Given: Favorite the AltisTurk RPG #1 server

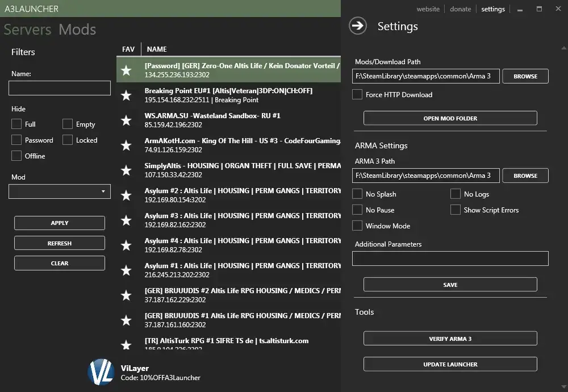Looking at the screenshot, I should point(126,345).
